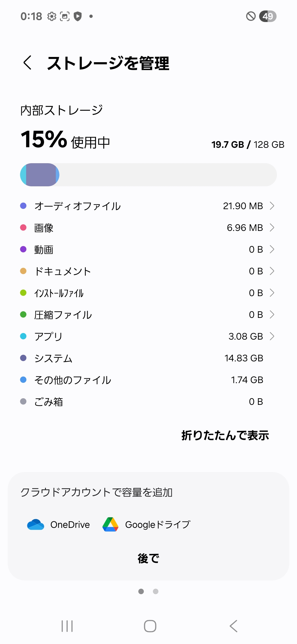Tap the internal storage usage bar
This screenshot has width=297, height=644.
tap(148, 175)
